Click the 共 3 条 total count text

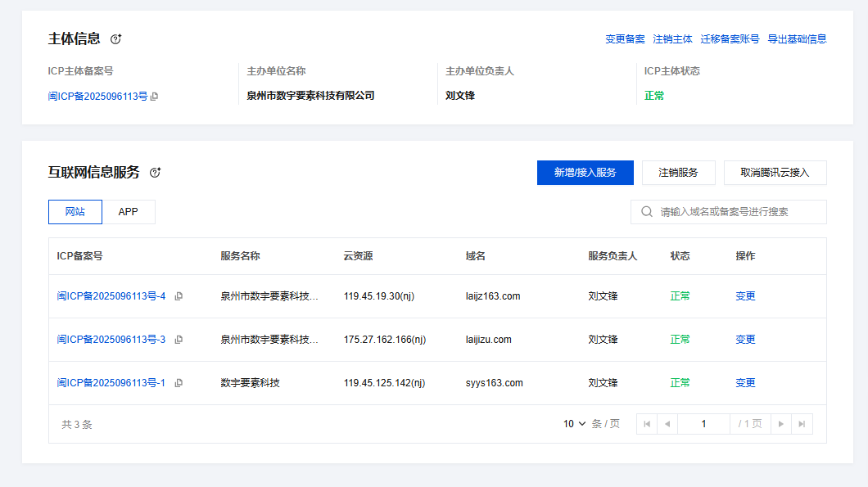coord(76,425)
